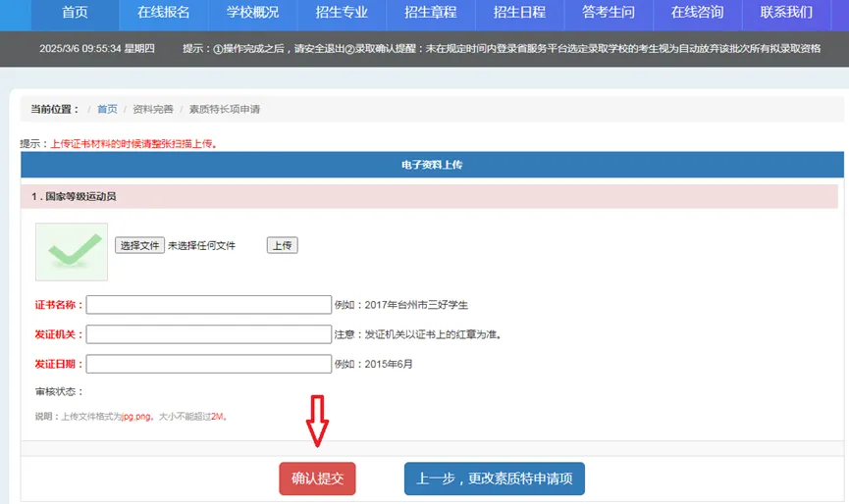Screen dimensions: 849x504
Task: Click the 电子资料上传 blue header bar
Action: coord(432,165)
